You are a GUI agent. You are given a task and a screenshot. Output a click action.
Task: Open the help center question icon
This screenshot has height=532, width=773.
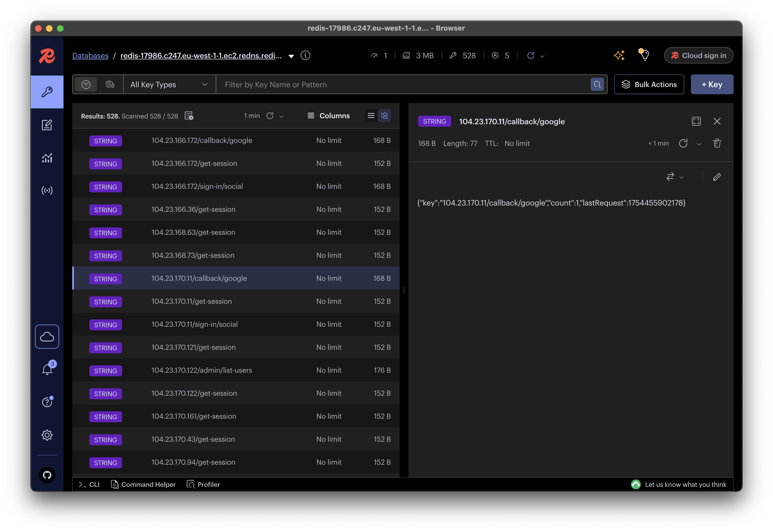(x=47, y=402)
